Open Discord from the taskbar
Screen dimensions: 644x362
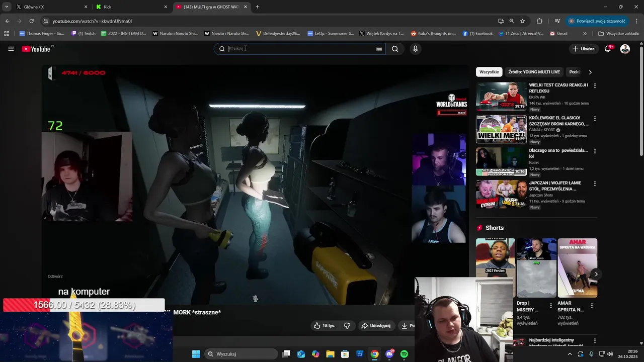[389, 354]
